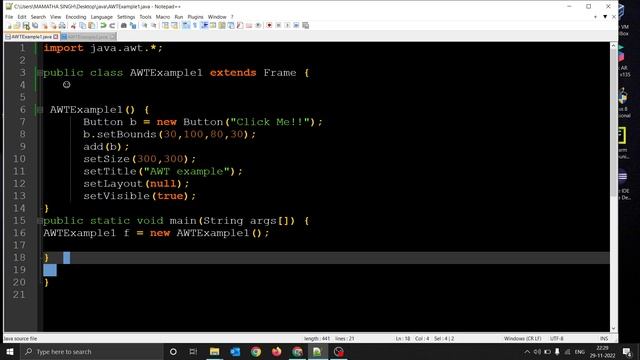This screenshot has width=640, height=360.
Task: Open the Folder as Workspace icon
Action: 249,25
